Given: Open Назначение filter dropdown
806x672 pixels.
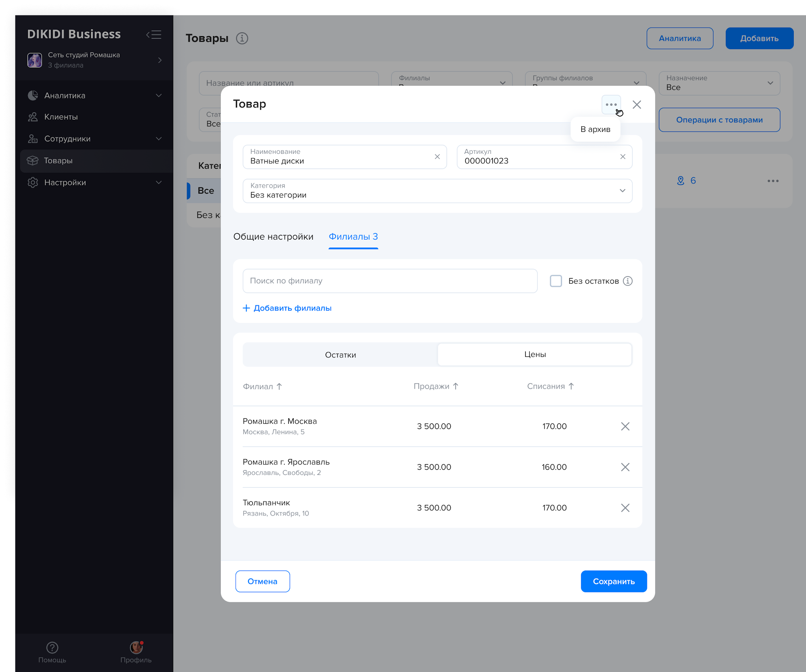Looking at the screenshot, I should pyautogui.click(x=719, y=83).
